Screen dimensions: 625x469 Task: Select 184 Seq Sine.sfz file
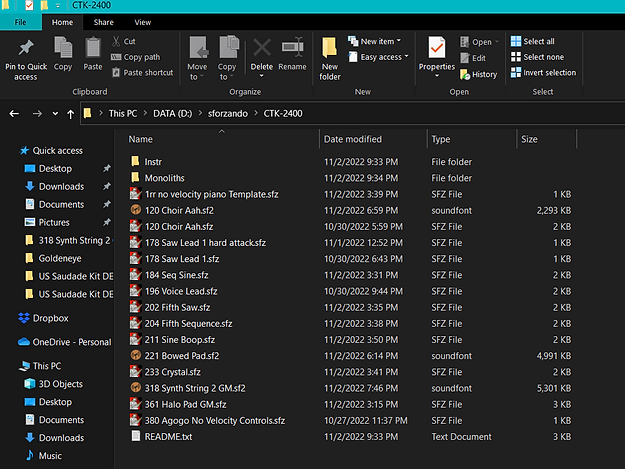(176, 275)
